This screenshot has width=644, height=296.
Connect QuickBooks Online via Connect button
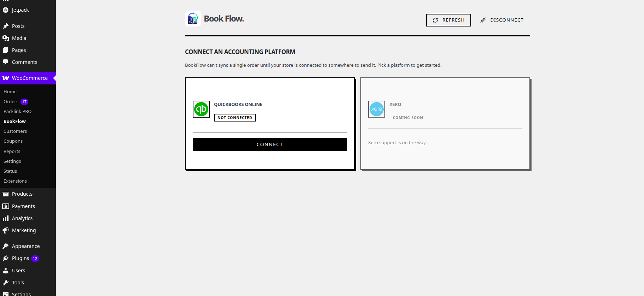270,144
